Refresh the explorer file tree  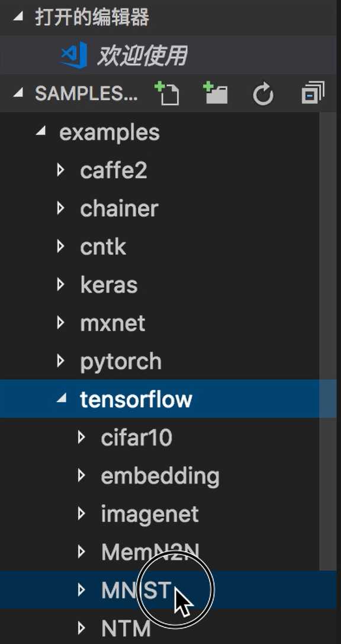tap(263, 94)
